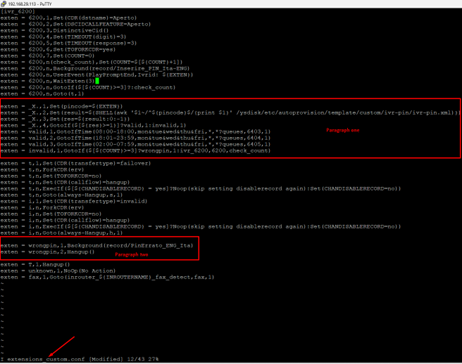Click the Background(record/Inserire_PIN_Ita-ENG) line
The width and height of the screenshot is (462, 364).
(x=95, y=68)
